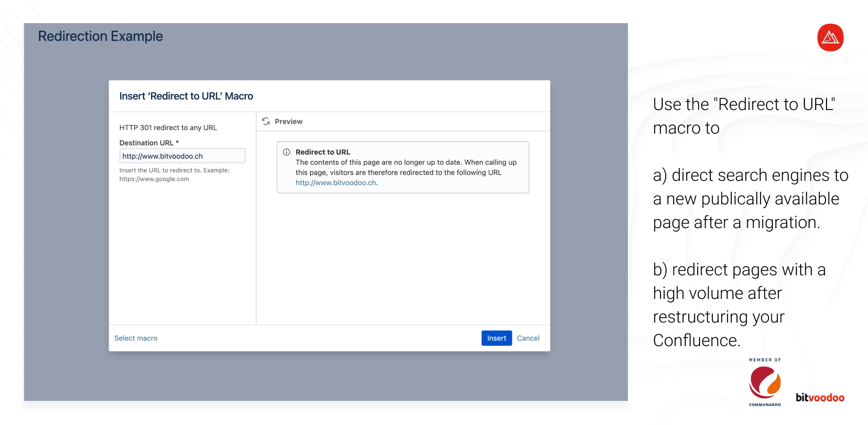Click the red triangle logo icon
Viewport: 868px width, 425px height.
click(x=830, y=37)
